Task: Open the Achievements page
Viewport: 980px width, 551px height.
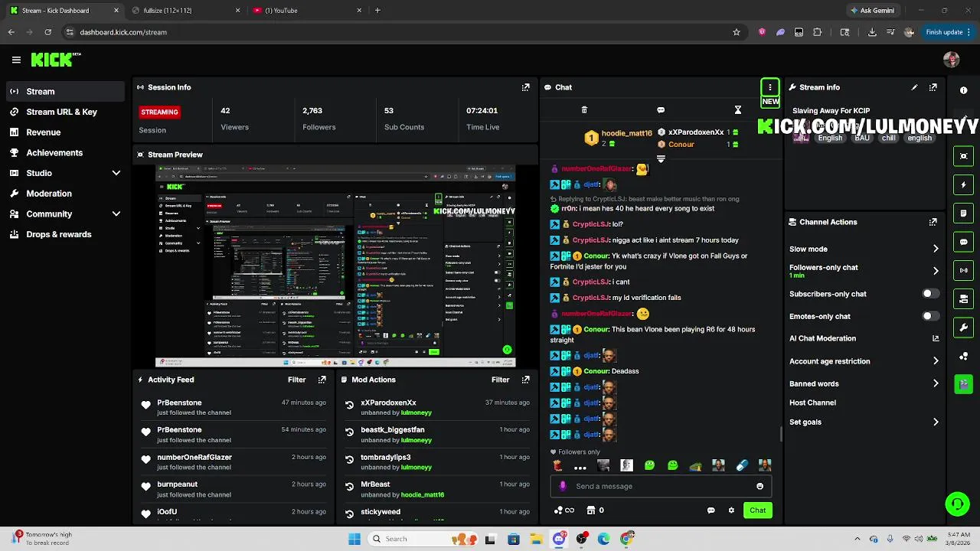Action: 64,152
